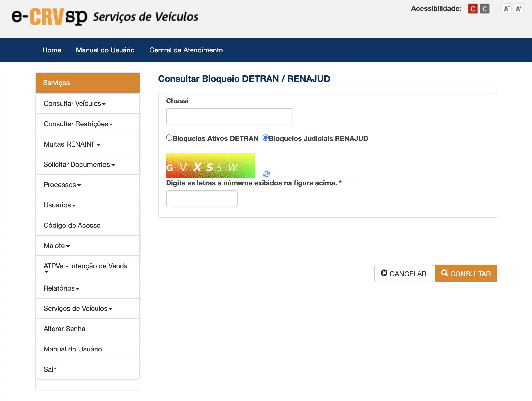Click the captcha image

click(x=210, y=165)
